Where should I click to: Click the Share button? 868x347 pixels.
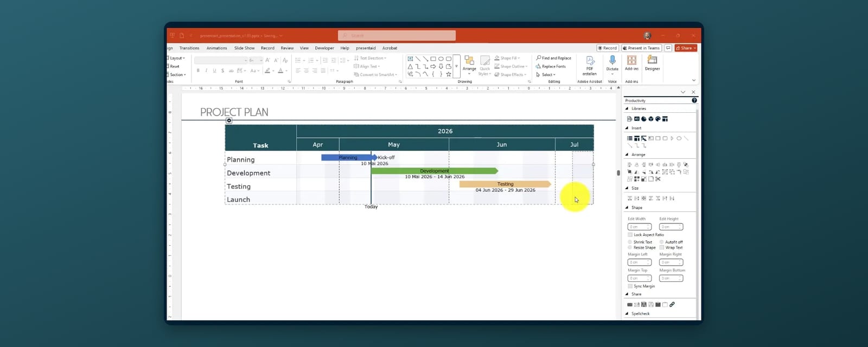click(686, 48)
